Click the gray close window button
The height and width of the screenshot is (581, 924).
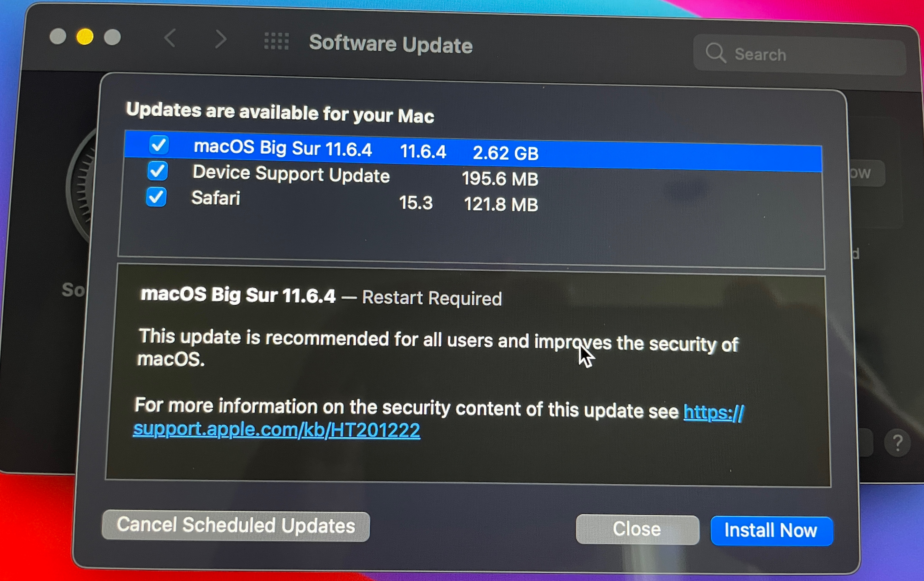pos(58,36)
